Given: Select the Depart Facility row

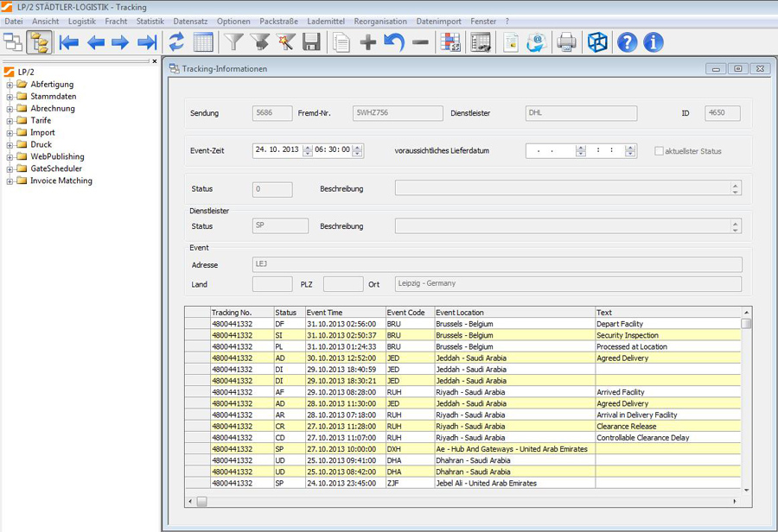Looking at the screenshot, I should 463,324.
